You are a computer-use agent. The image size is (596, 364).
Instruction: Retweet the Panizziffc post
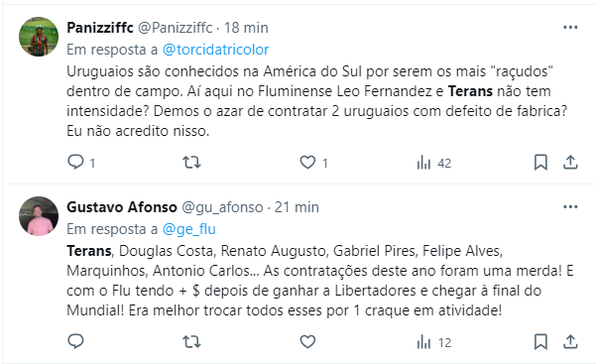coord(191,163)
